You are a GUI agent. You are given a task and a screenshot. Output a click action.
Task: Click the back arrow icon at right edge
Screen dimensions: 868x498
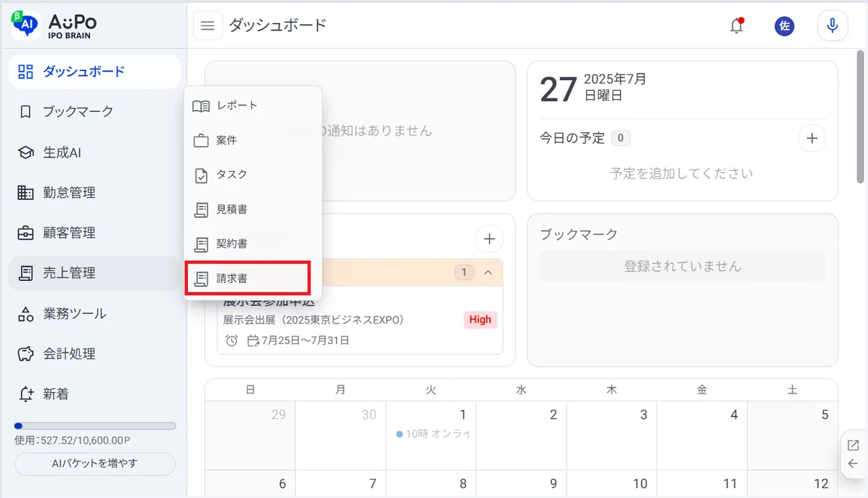(x=853, y=464)
